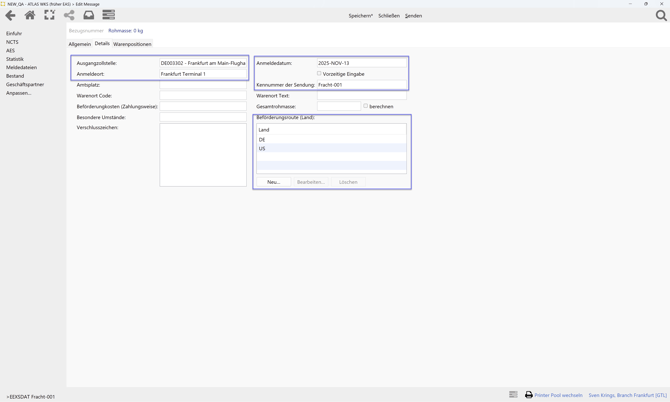Switch to the Allgemein tab
This screenshot has width=670, height=402.
click(x=79, y=44)
